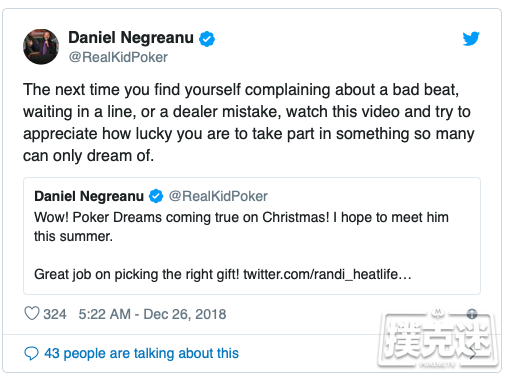Open the twitter.com/randi_heatlife link
The height and width of the screenshot is (380, 510).
pos(327,275)
